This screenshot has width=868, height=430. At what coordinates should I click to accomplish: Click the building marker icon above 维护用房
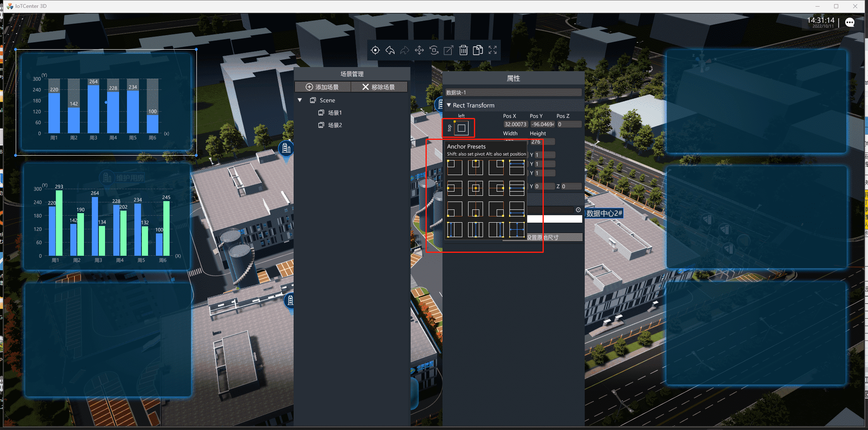[x=107, y=178]
